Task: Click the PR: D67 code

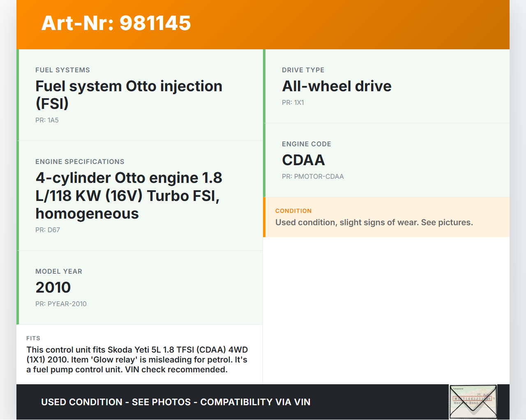Action: pyautogui.click(x=48, y=230)
